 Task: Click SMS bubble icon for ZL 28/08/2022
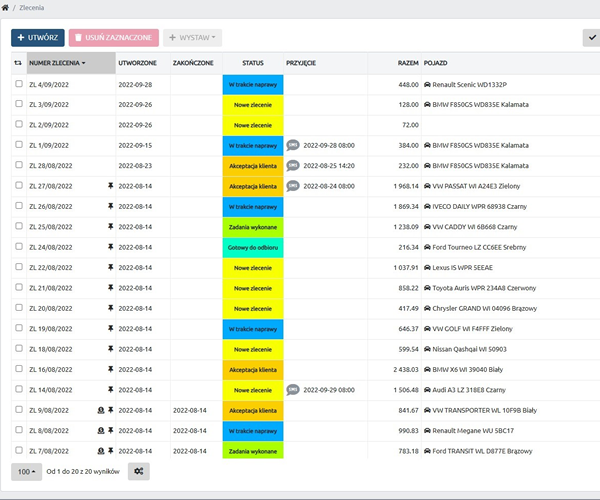tap(293, 165)
